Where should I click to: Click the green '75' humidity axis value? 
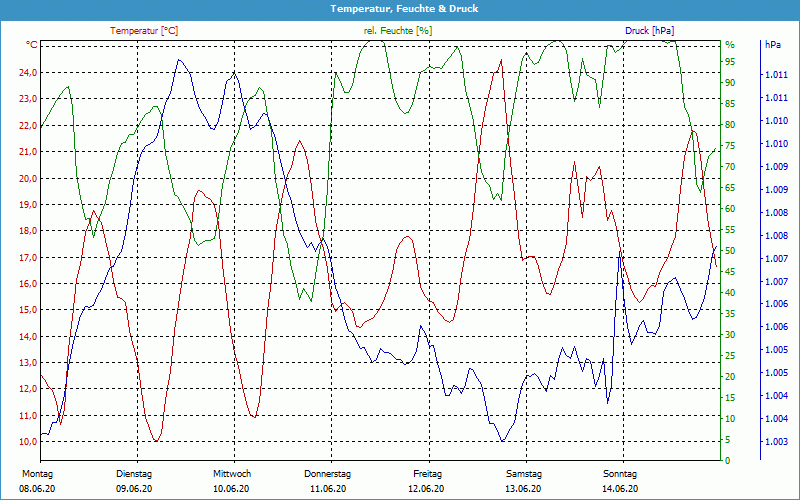(x=730, y=145)
